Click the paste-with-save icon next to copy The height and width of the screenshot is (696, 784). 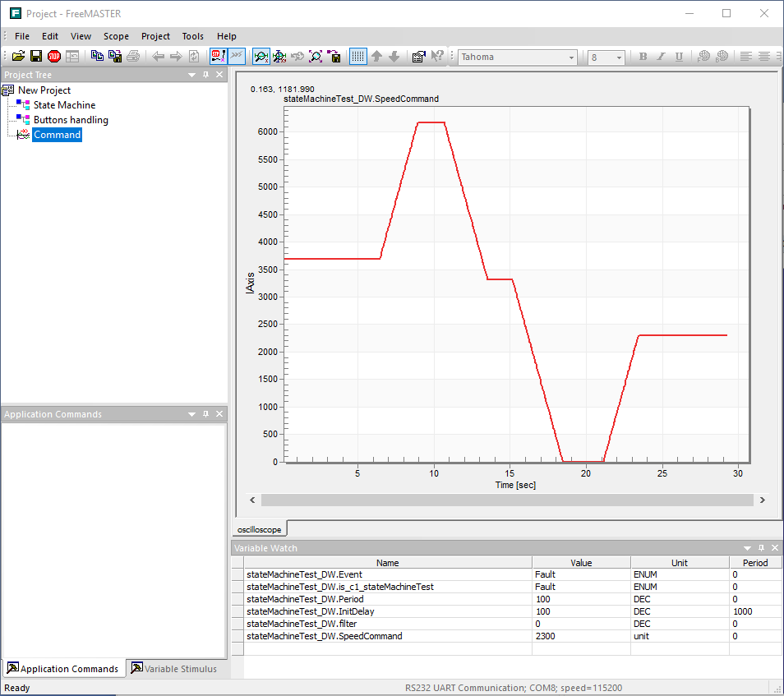coord(115,56)
